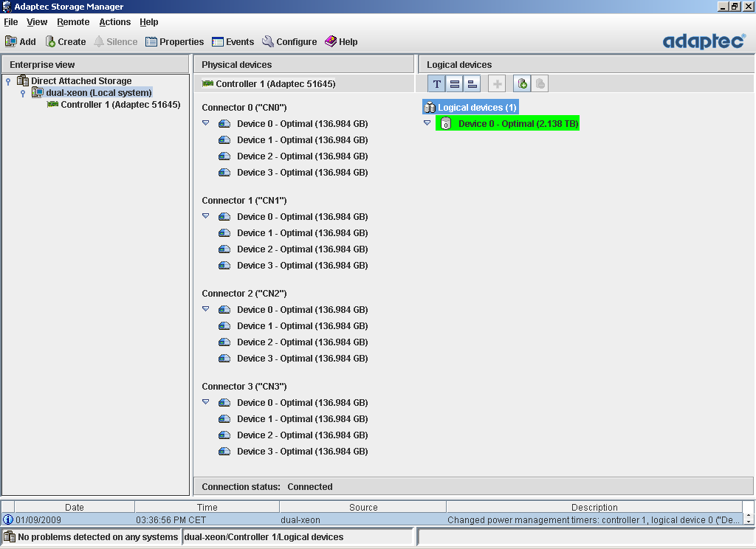Select the text description view icon
Image resolution: width=756 pixels, height=549 pixels.
[436, 83]
